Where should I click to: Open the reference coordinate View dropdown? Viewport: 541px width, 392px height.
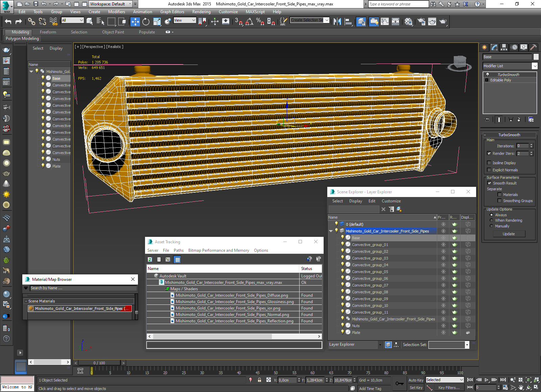point(185,20)
